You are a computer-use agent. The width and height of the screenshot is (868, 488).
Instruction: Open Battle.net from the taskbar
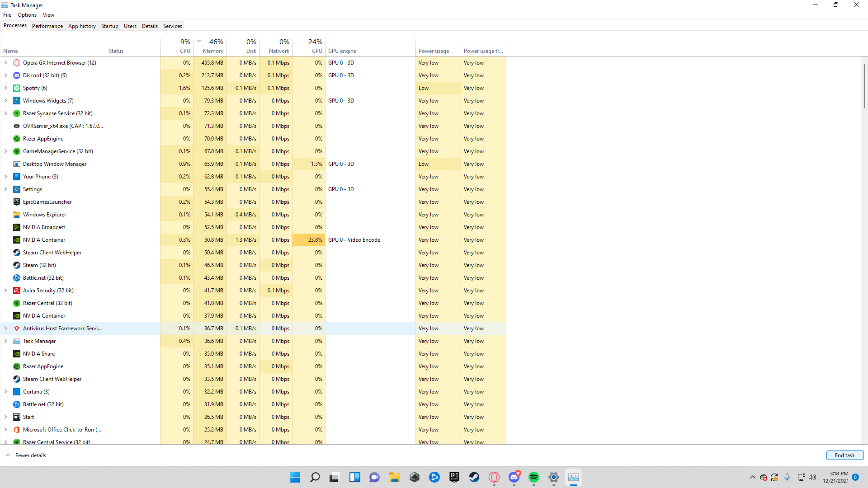[434, 477]
